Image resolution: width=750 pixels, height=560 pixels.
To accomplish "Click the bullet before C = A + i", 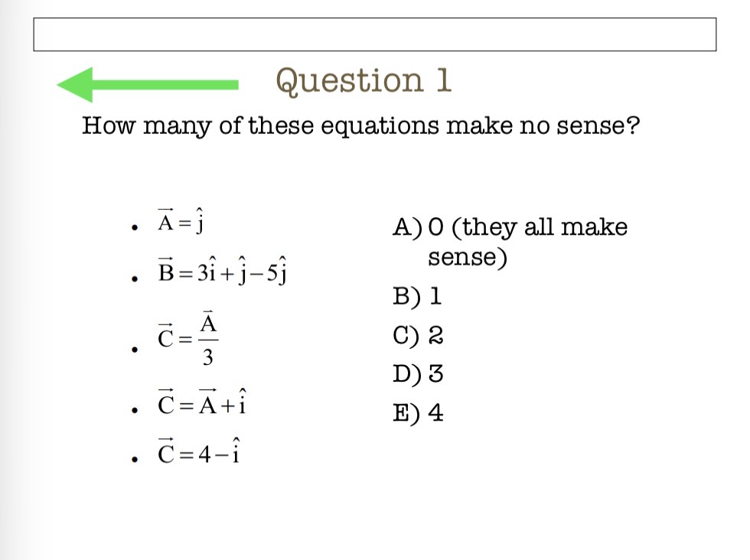I will point(135,410).
